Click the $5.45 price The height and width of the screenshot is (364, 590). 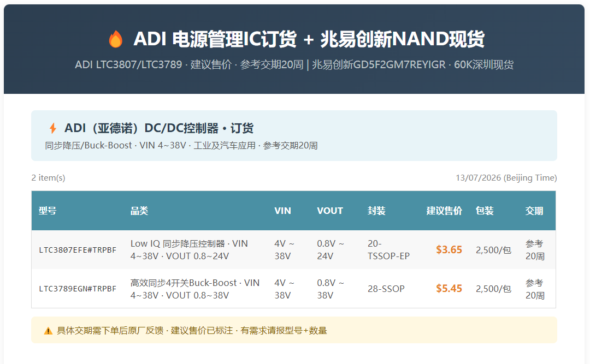click(x=449, y=289)
